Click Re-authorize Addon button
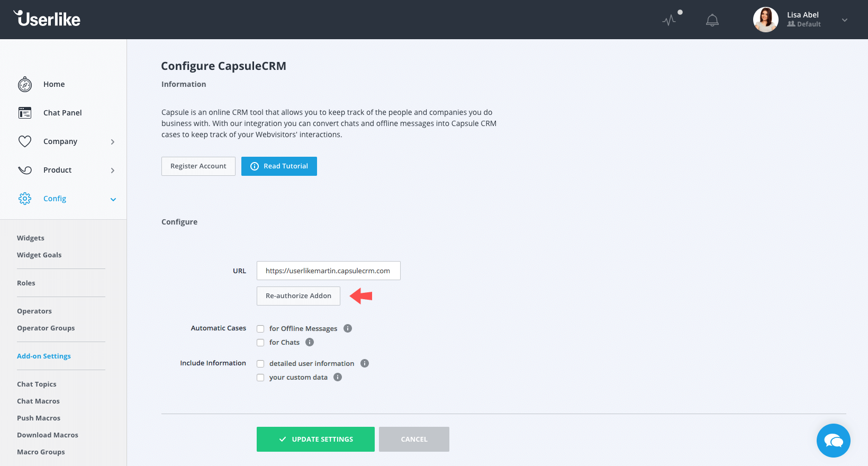 click(x=299, y=296)
